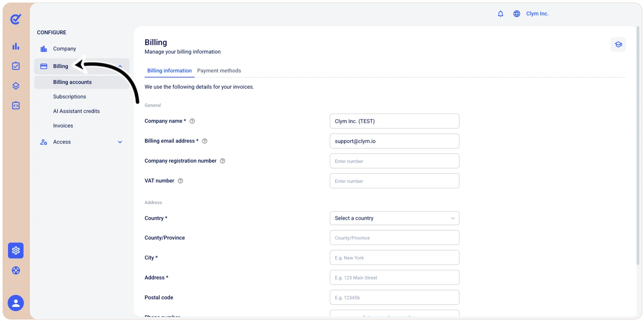644x321 pixels.
Task: Open the help lifebuoy icon
Action: click(x=16, y=270)
